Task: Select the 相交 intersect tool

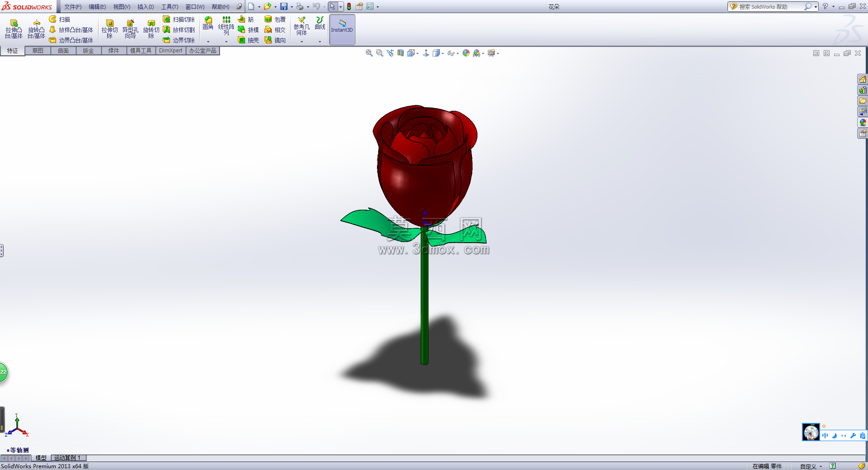Action: (x=275, y=30)
